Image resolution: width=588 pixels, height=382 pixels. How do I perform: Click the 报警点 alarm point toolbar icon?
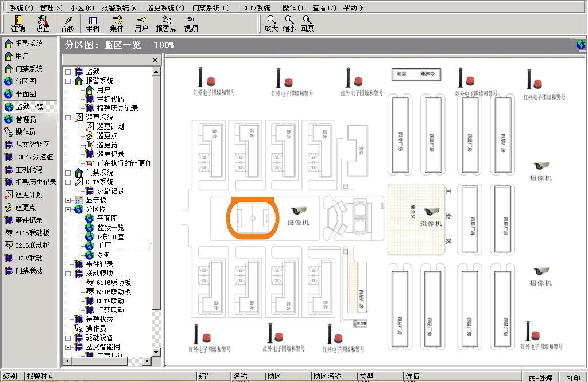(166, 23)
